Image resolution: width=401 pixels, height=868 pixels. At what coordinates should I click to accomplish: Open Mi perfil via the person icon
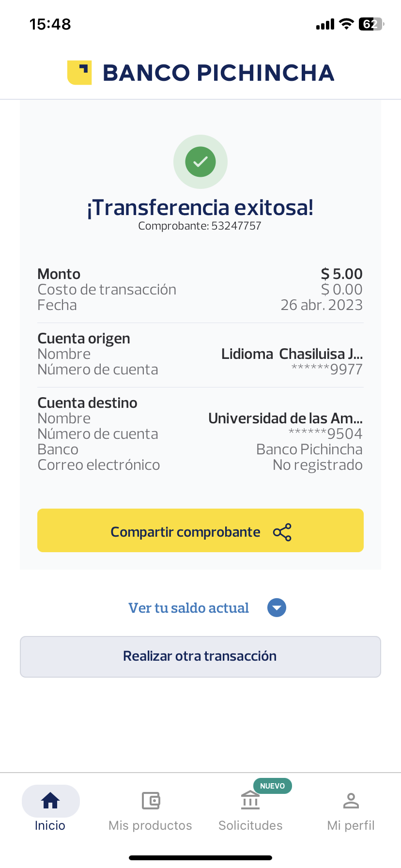pyautogui.click(x=351, y=800)
